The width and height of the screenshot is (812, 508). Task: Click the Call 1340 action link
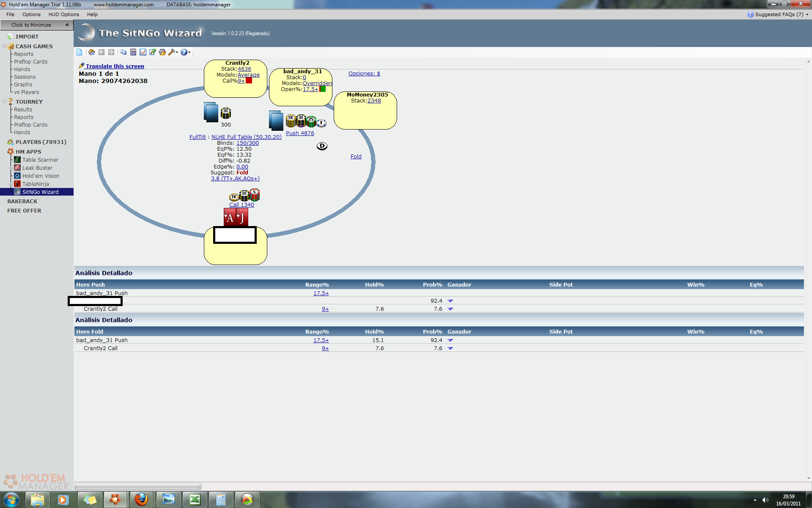(x=241, y=205)
